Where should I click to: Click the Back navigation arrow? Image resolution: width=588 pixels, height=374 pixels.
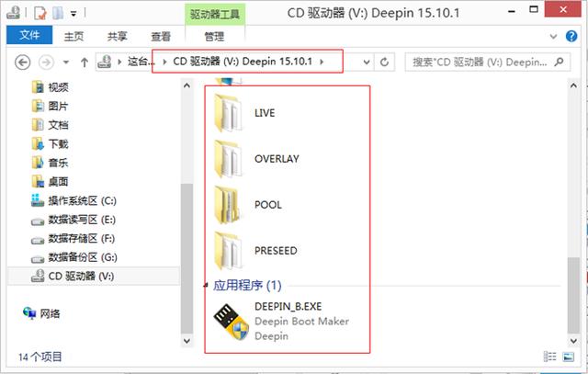[22, 62]
